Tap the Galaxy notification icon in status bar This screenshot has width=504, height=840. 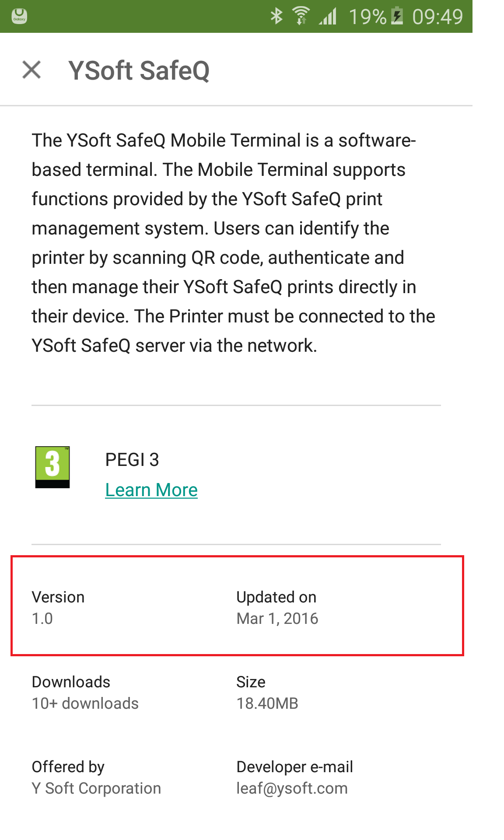(19, 17)
